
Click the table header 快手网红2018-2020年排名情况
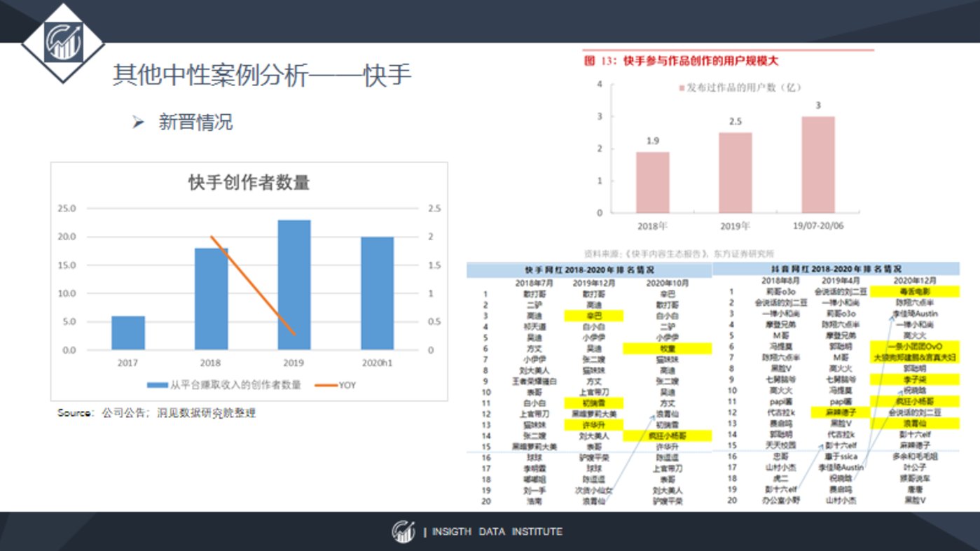(590, 270)
